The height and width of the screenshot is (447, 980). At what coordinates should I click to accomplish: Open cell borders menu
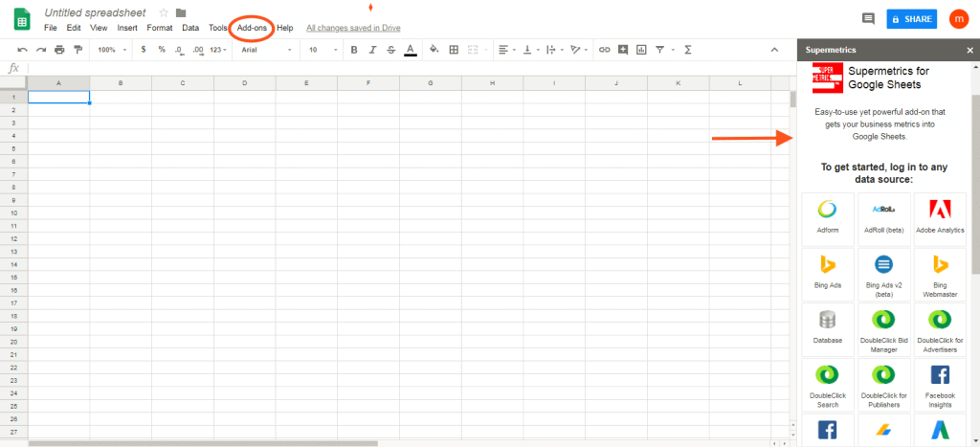(454, 50)
